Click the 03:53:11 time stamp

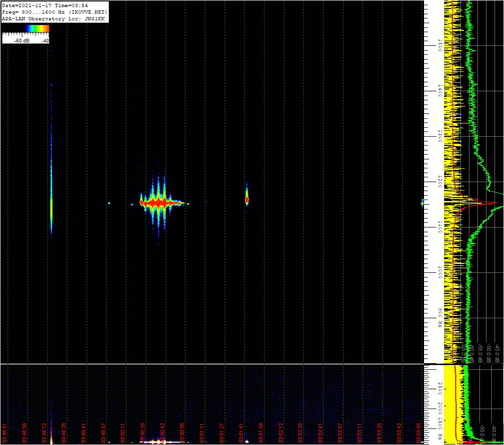[x=360, y=433]
